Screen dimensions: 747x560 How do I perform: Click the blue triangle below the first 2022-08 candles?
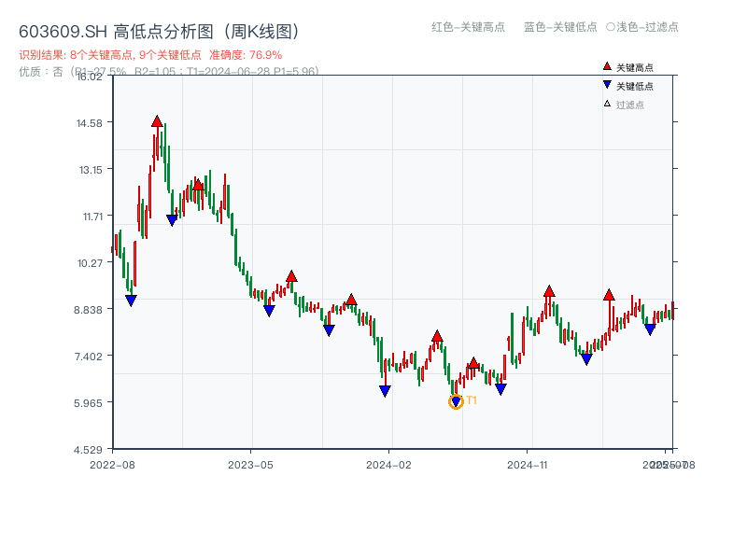point(131,299)
